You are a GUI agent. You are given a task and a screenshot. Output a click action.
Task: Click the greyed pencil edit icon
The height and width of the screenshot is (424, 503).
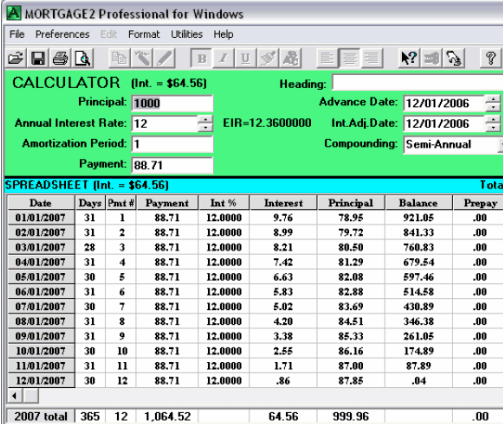[164, 58]
